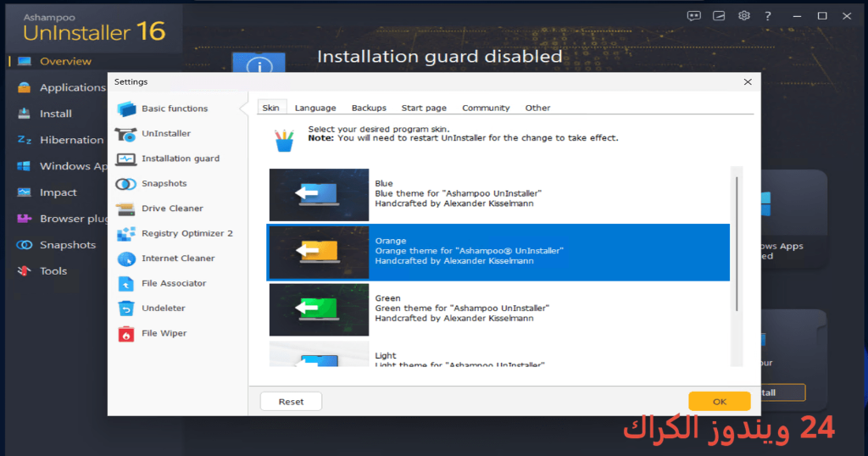This screenshot has width=868, height=456.
Task: Select the Green skin thumbnail
Action: pyautogui.click(x=319, y=310)
